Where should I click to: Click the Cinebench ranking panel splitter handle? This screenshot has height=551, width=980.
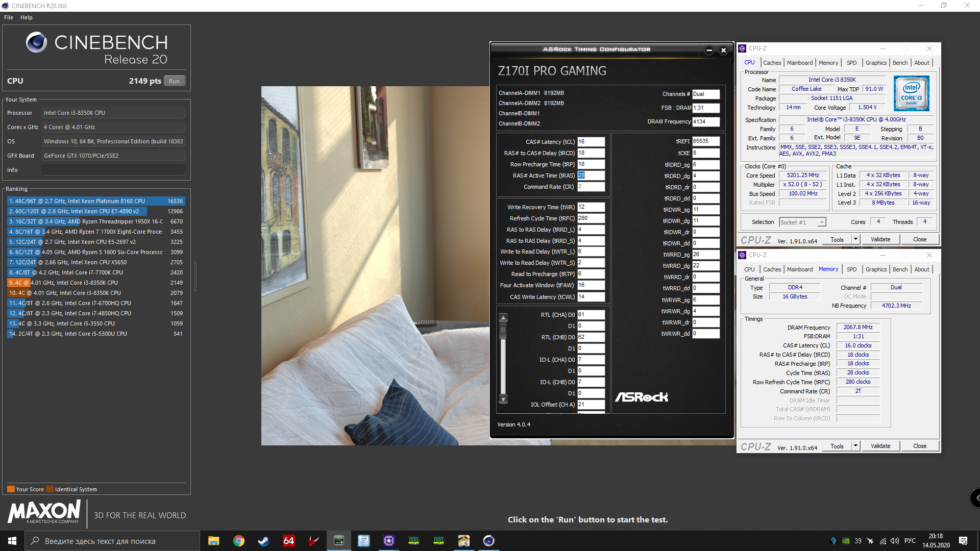195,275
